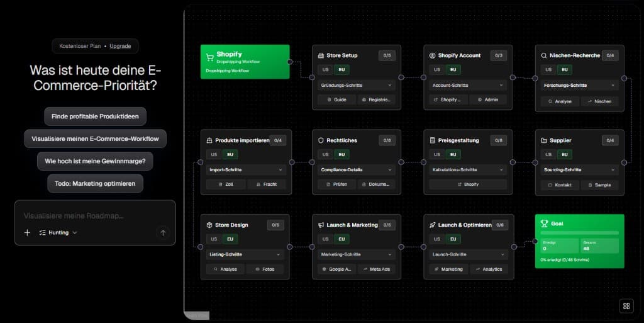
Task: Open the grid layout icon at canvas corner
Action: tap(626, 306)
